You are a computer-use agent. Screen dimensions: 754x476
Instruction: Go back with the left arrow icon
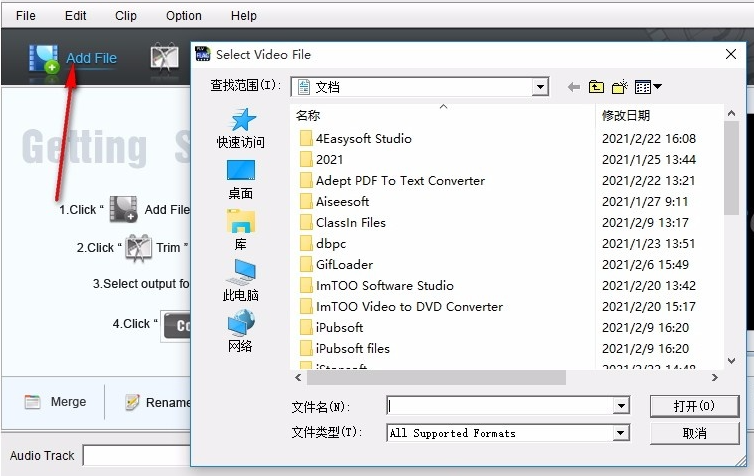coord(573,87)
